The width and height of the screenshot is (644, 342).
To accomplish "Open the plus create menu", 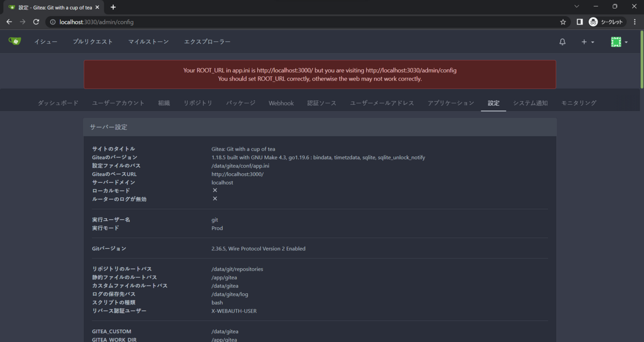I will tap(588, 42).
